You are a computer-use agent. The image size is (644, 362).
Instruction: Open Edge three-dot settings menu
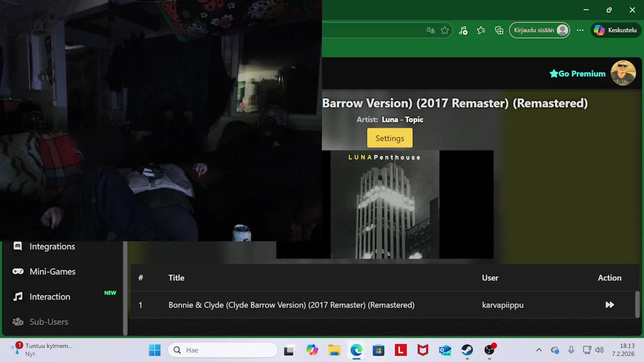pos(580,30)
